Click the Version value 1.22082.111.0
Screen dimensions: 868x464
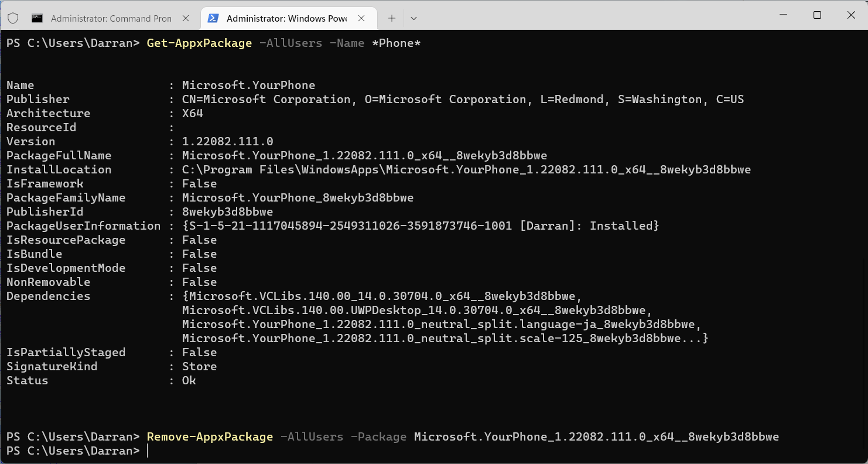pos(227,142)
